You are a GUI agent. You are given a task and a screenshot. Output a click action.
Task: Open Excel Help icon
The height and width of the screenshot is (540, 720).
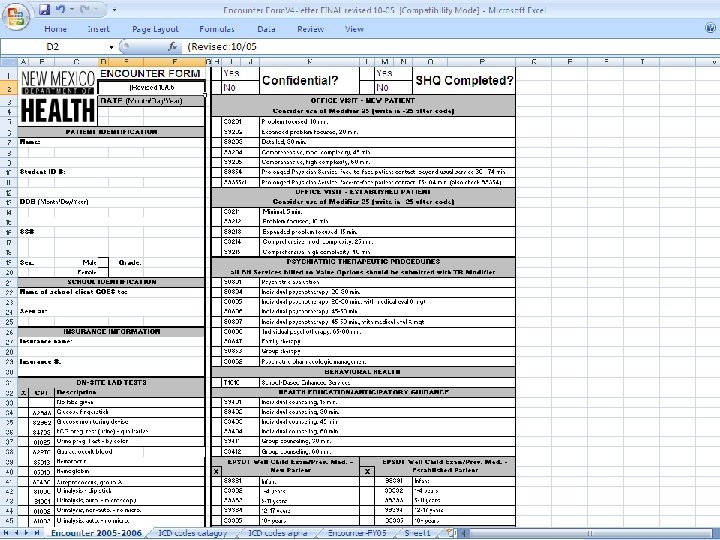(710, 28)
